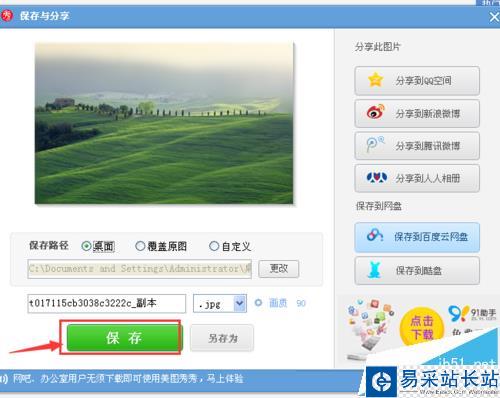Select the 桌面 save path radio button
Screen dimensions: 500x398
pos(86,246)
